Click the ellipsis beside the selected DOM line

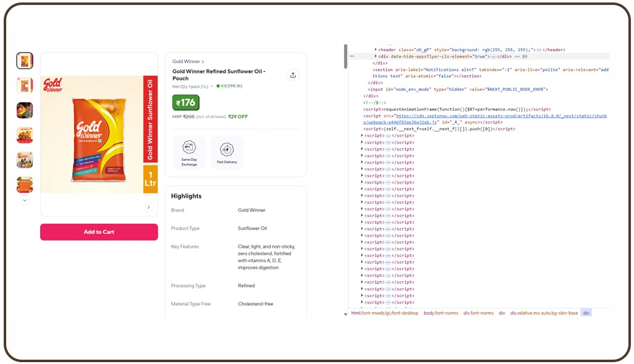tap(352, 56)
